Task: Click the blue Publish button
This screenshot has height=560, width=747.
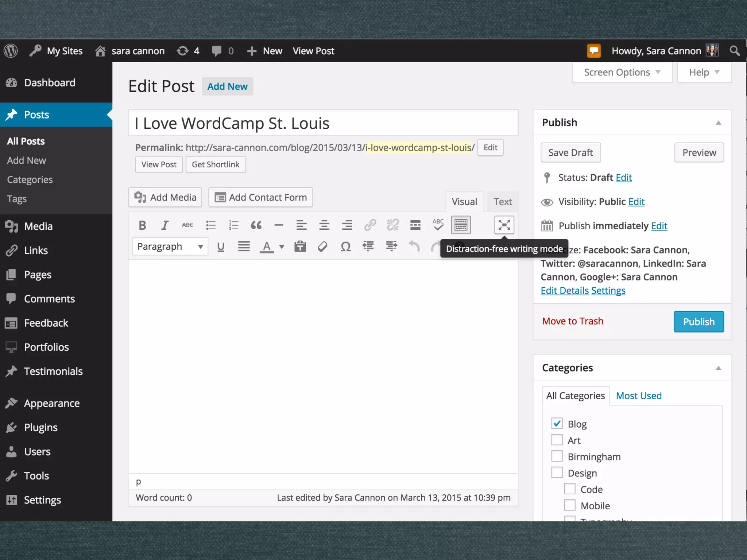Action: coord(698,322)
